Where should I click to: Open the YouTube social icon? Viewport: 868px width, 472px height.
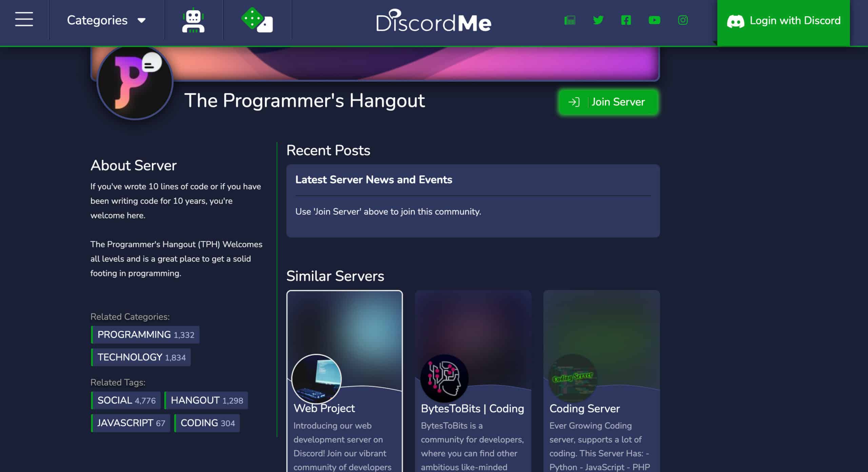654,20
